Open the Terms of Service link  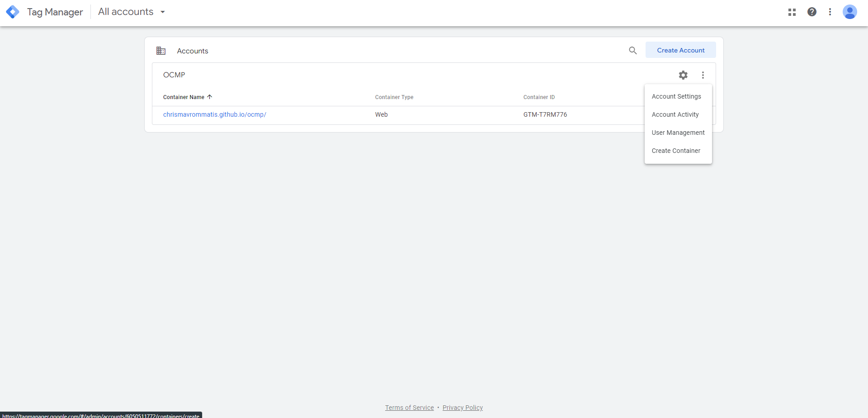(410, 408)
